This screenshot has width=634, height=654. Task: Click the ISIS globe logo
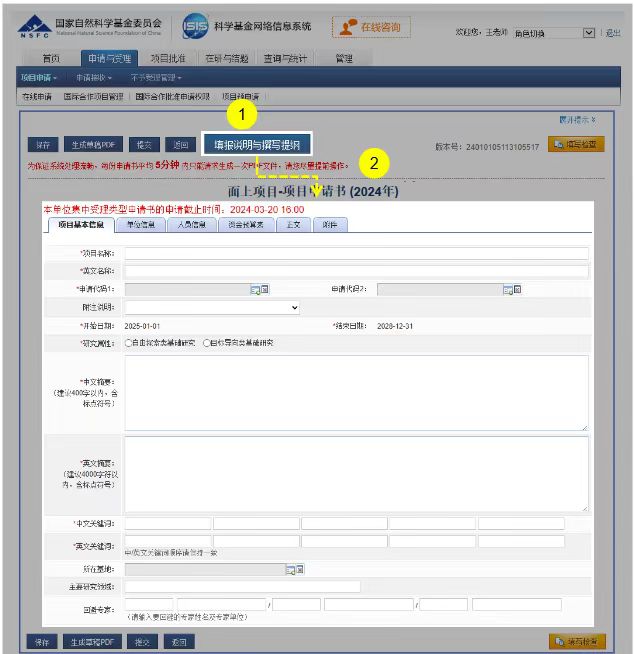point(195,26)
